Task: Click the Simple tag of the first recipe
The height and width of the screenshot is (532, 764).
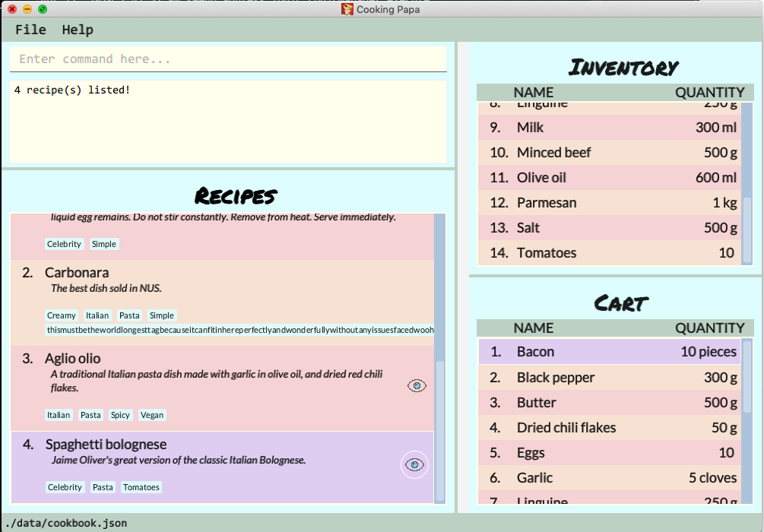Action: (104, 244)
